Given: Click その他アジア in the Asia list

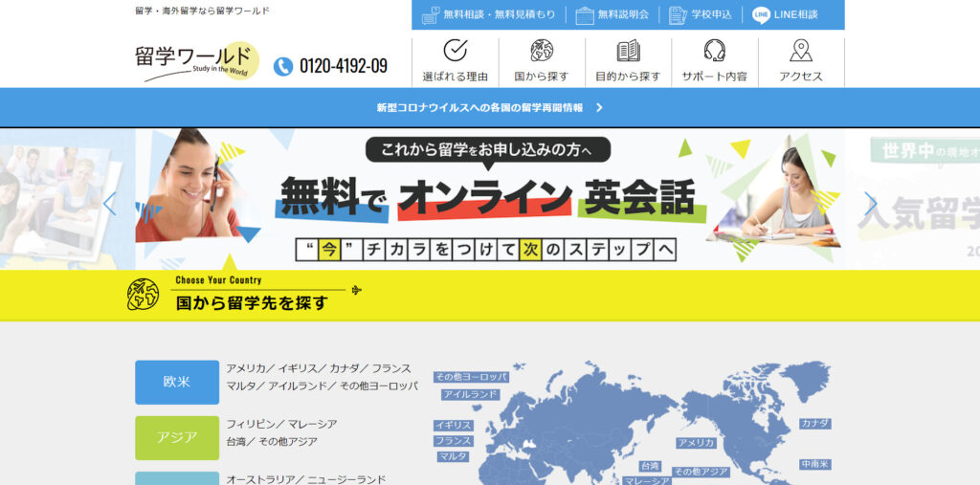Looking at the screenshot, I should pos(288,442).
